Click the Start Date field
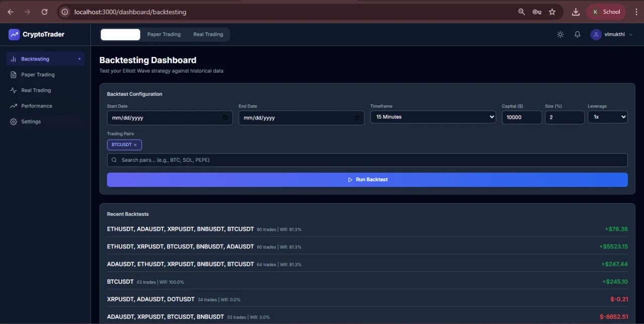 coord(170,118)
